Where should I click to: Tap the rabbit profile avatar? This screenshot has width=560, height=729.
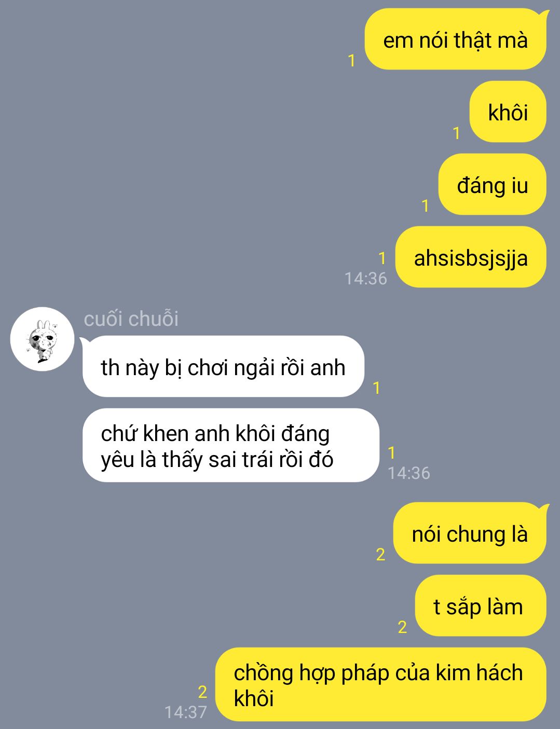(42, 339)
